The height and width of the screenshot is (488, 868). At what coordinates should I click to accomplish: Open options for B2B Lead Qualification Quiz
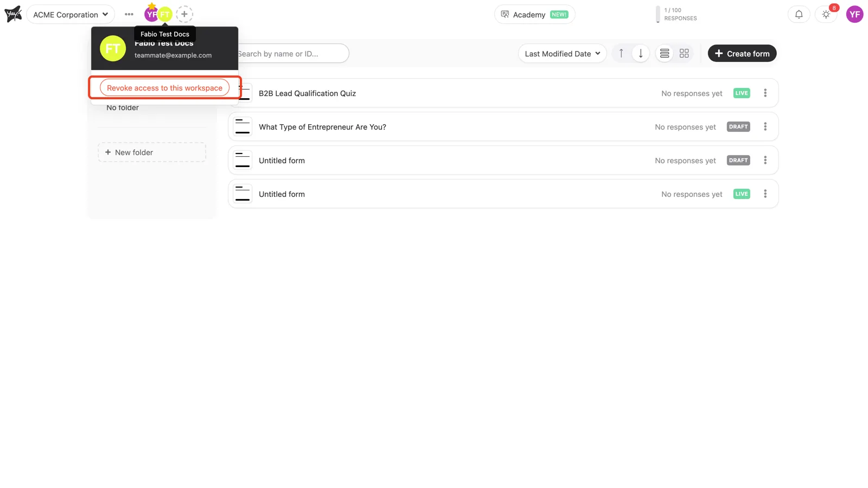point(765,93)
